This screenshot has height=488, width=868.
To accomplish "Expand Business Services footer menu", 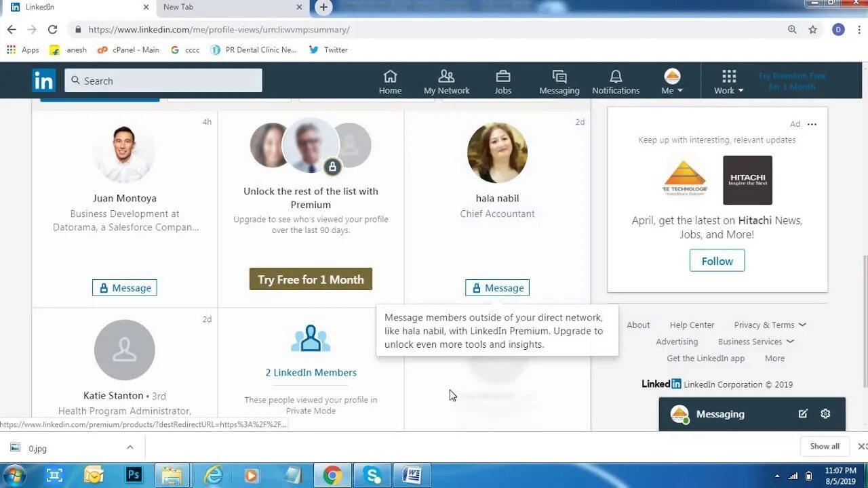I will pos(755,342).
